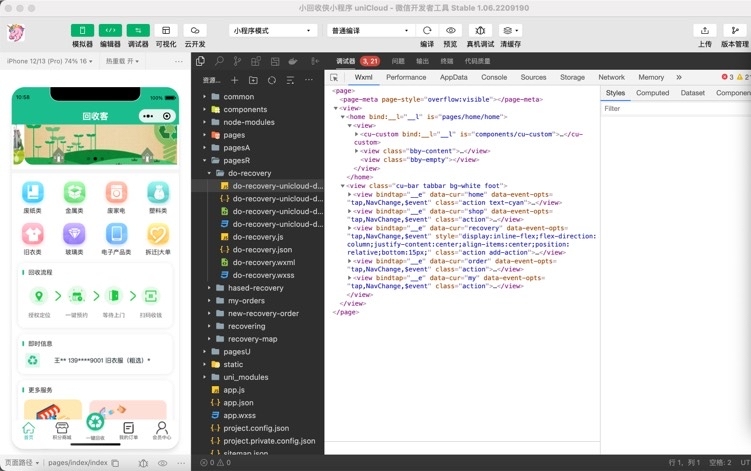Open the mini program capsule more menu
751x471 pixels.
click(x=148, y=116)
